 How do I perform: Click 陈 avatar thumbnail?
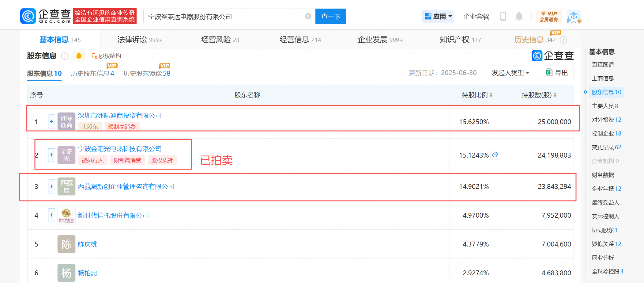click(x=66, y=244)
